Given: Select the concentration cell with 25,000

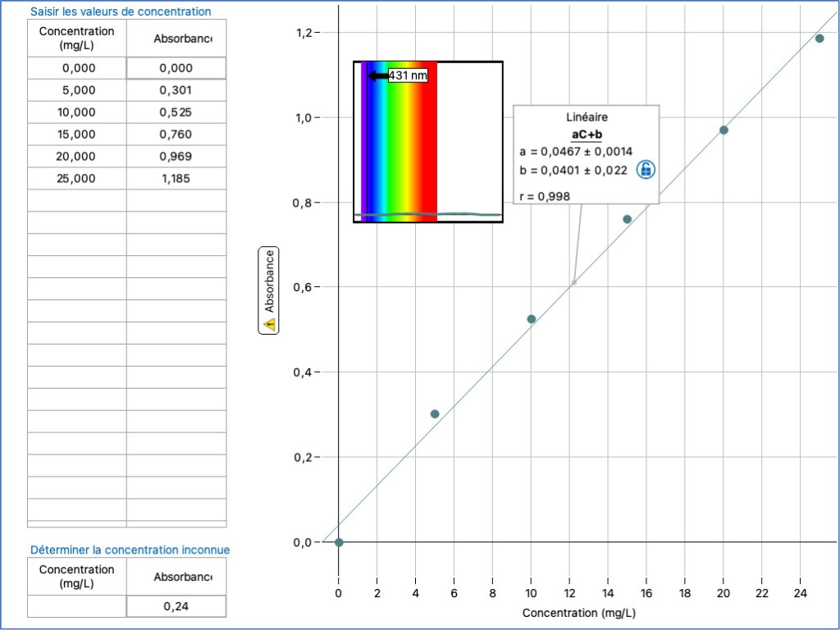Looking at the screenshot, I should click(x=77, y=178).
